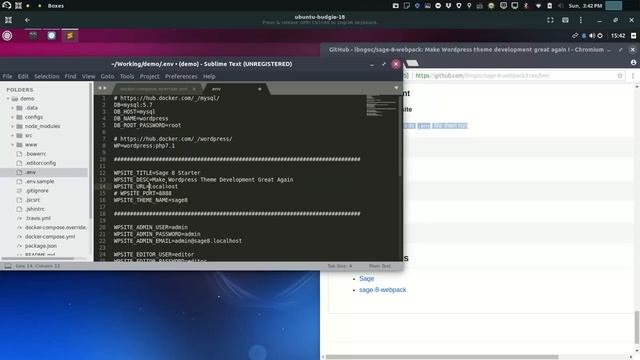Open the Boxes keyboard shortcuts icon
Viewport: 640px width, 360px height.
coord(565,20)
